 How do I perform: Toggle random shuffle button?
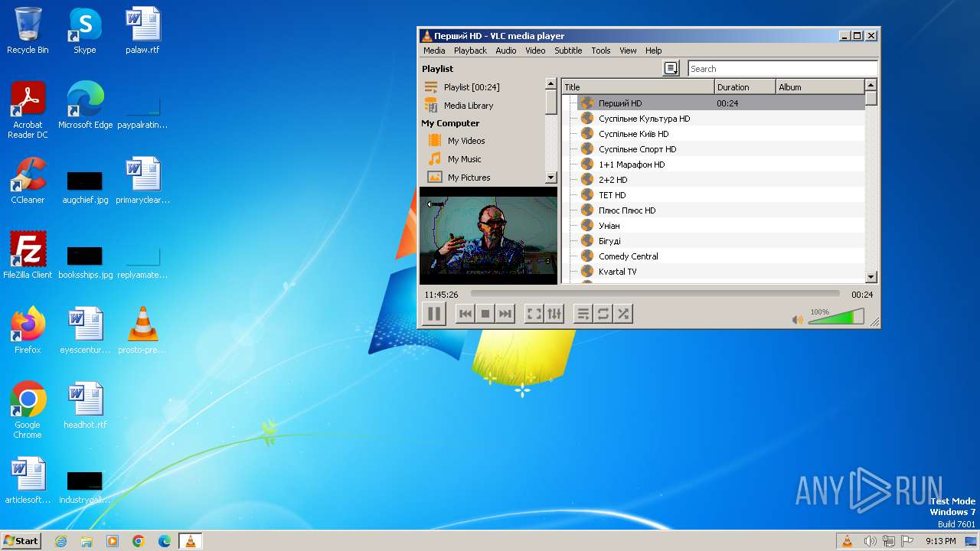(x=623, y=314)
